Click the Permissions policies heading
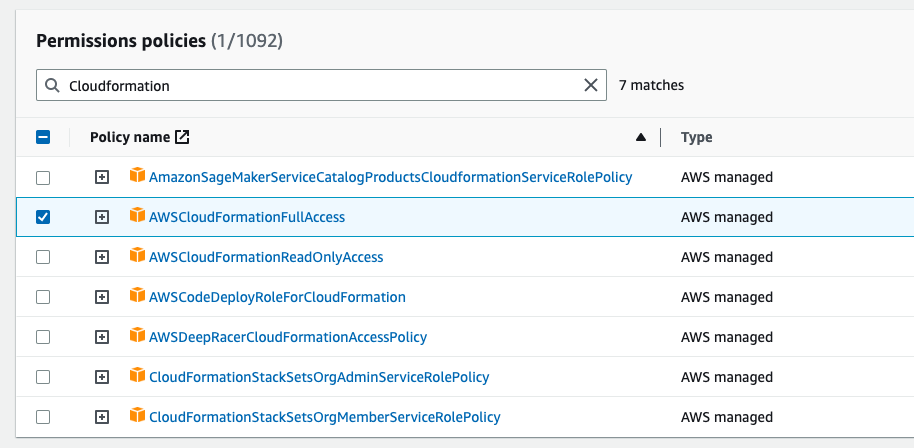Screen dimensions: 914x448 point(121,41)
